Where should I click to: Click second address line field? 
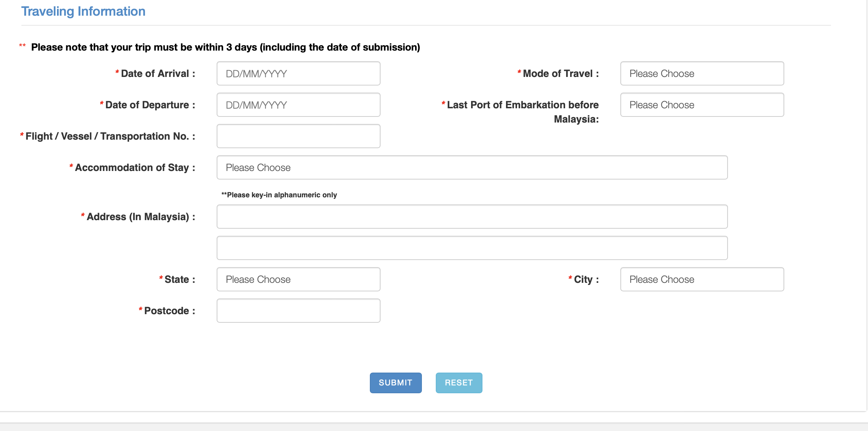pyautogui.click(x=472, y=248)
